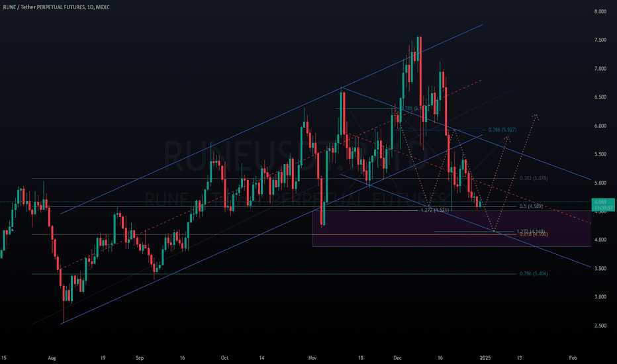The width and height of the screenshot is (617, 364).
Task: Click the 19 date label on time axis
Action: coord(103,358)
